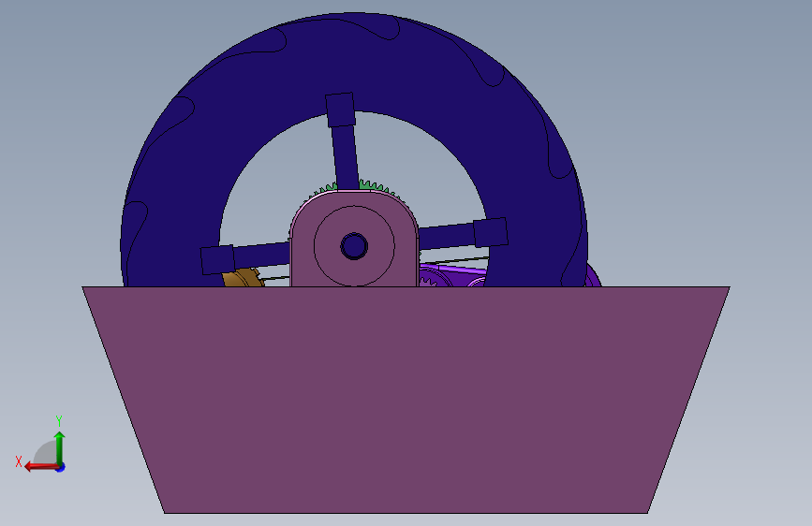The width and height of the screenshot is (812, 526).
Task: Click the blue Z axis dot on triad
Action: click(61, 468)
